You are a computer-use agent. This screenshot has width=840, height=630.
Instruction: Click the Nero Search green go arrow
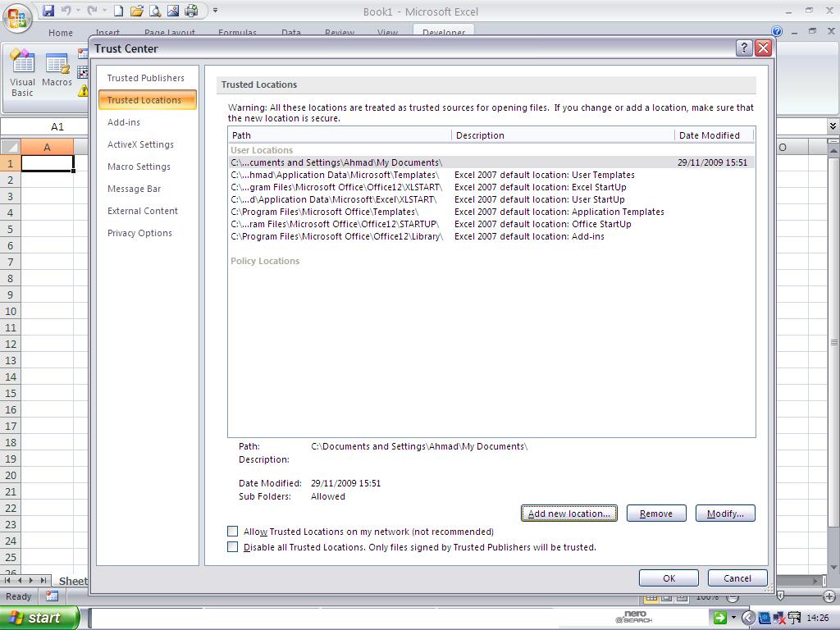720,618
